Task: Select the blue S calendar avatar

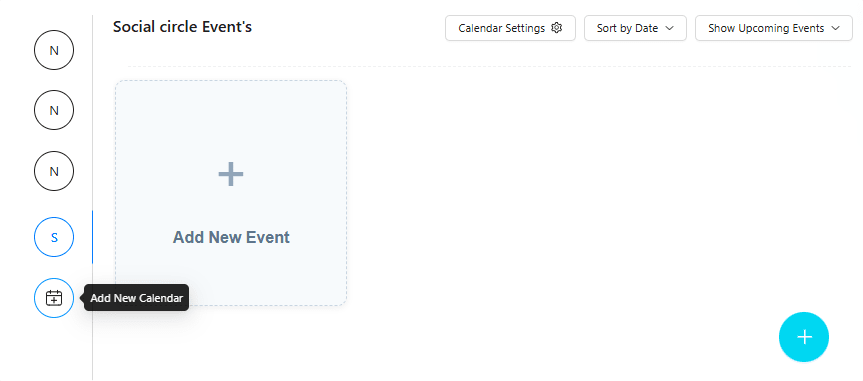Action: coord(54,237)
